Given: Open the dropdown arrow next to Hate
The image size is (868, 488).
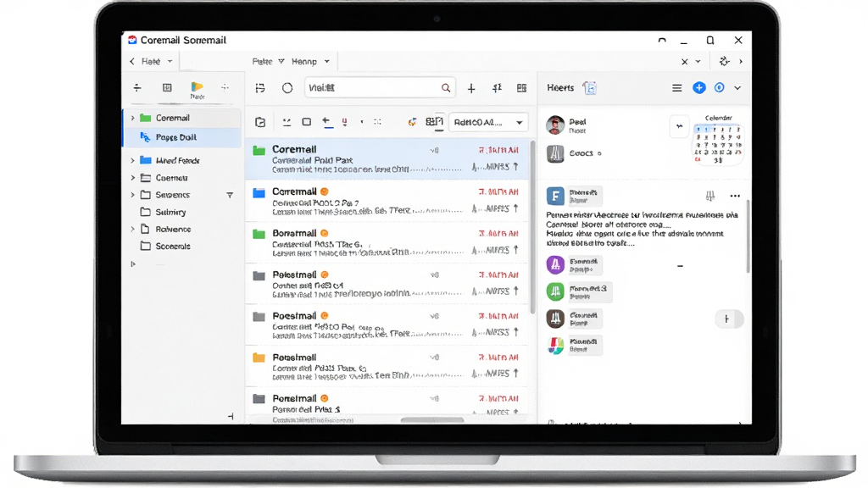Looking at the screenshot, I should point(170,61).
